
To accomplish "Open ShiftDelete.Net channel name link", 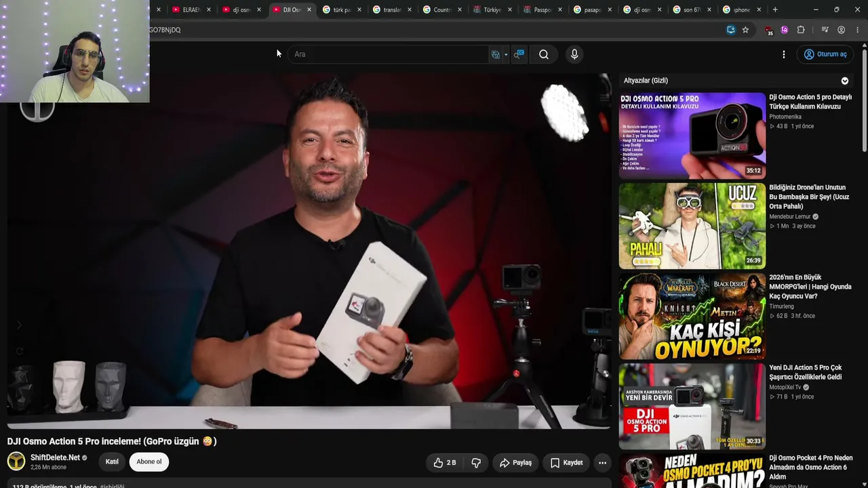I will [55, 457].
